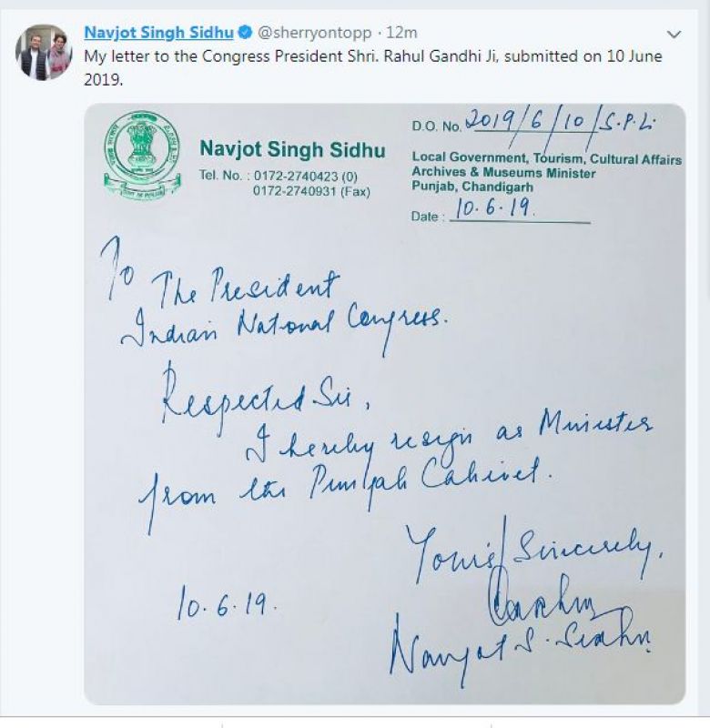Open Navjot Singh Sidhu's profile picture

click(43, 54)
